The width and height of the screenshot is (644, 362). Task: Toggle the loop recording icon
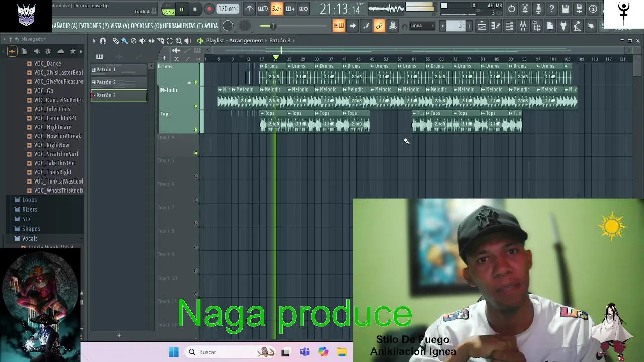pos(303,9)
